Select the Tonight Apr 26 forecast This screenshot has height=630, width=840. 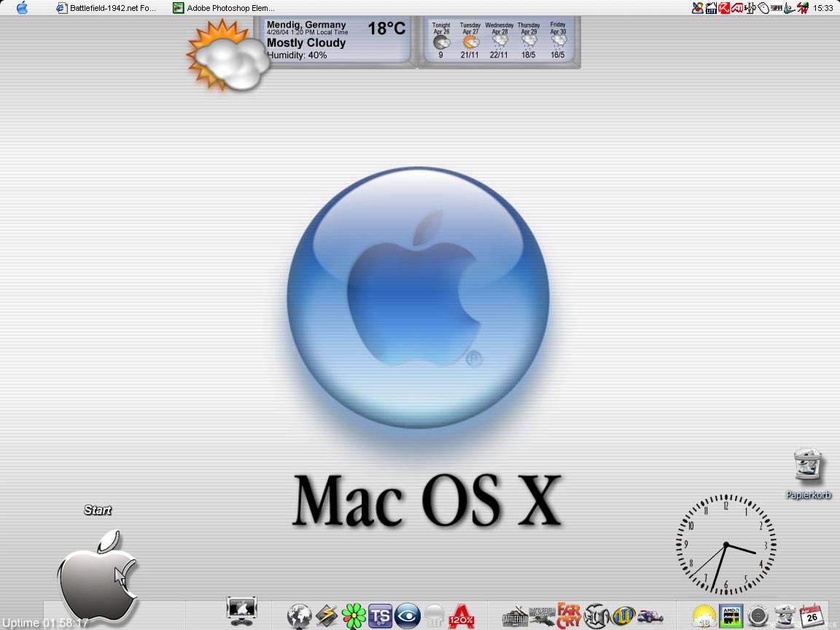(x=441, y=40)
